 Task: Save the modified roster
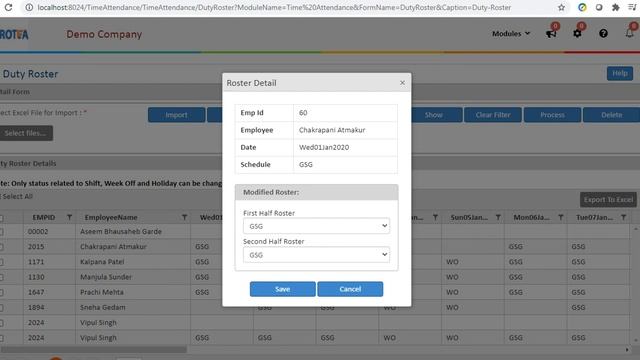[282, 289]
